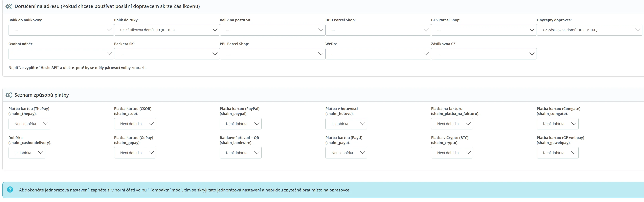
Task: Click the gears icon beside Doručení na adresu
Action: pyautogui.click(x=9, y=7)
